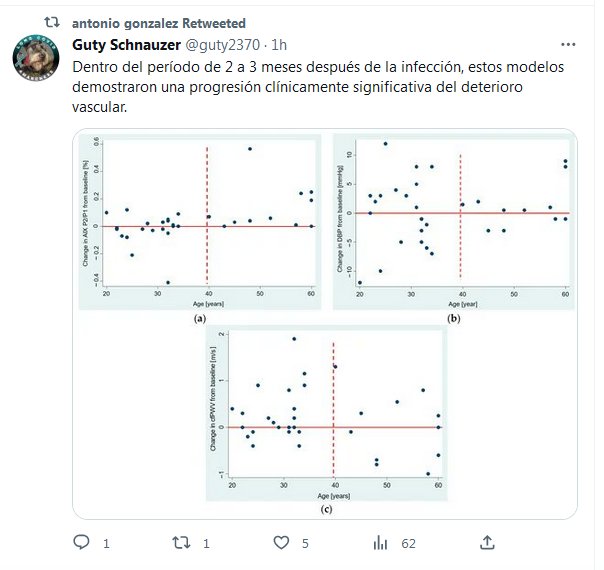Click the like count of 5

(x=306, y=544)
